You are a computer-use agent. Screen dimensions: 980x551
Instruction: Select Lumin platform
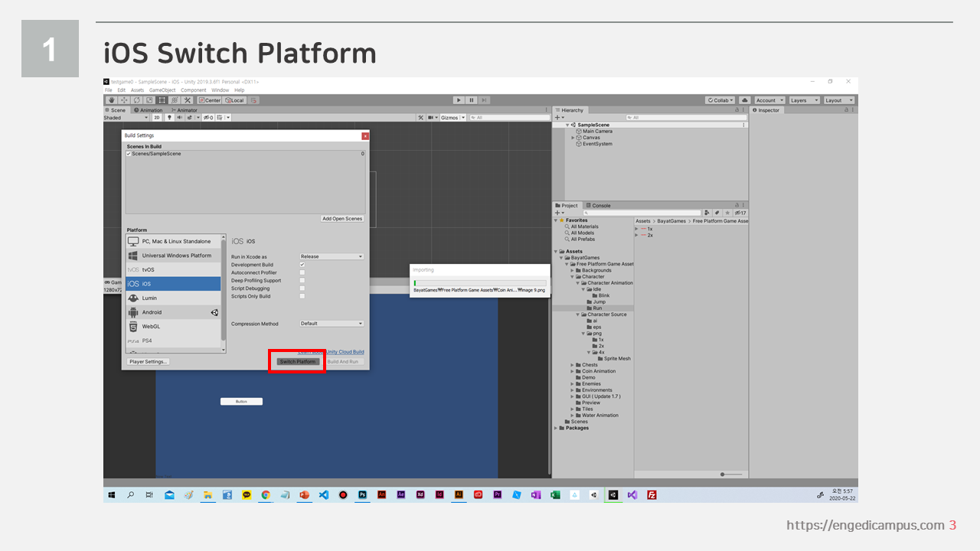pos(173,298)
